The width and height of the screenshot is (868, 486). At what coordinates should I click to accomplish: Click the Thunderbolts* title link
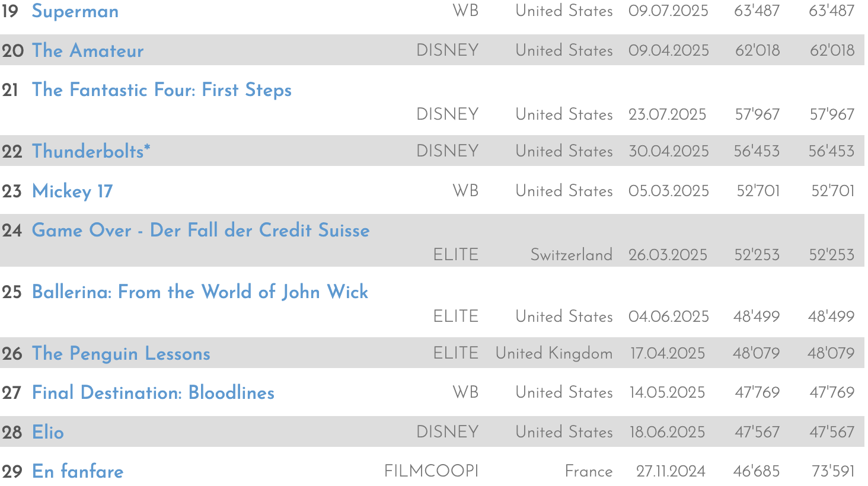pyautogui.click(x=91, y=151)
